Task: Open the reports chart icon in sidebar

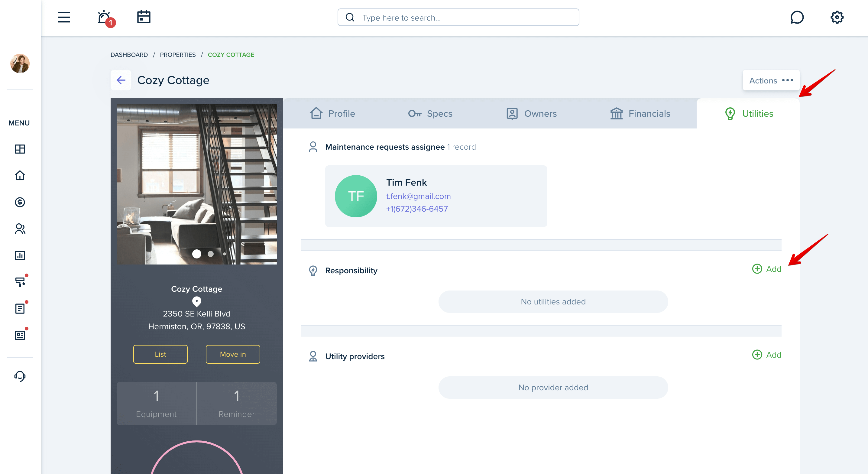Action: coord(20,255)
